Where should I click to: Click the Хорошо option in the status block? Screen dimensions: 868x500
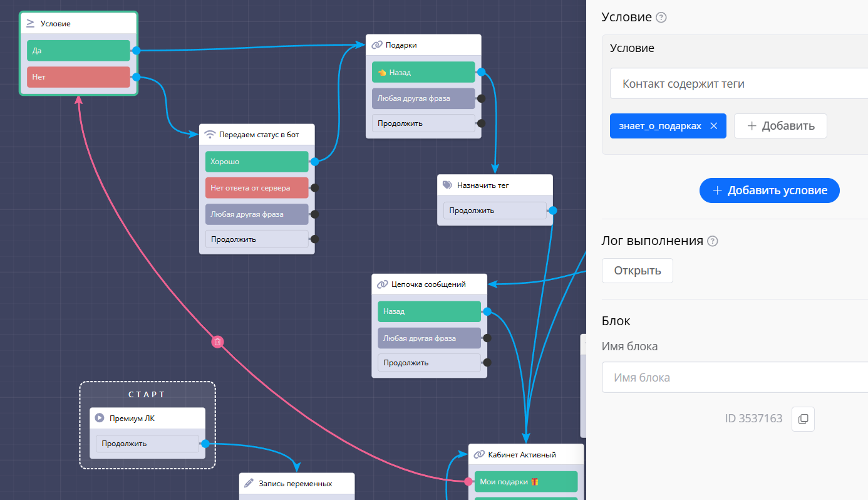coord(257,162)
